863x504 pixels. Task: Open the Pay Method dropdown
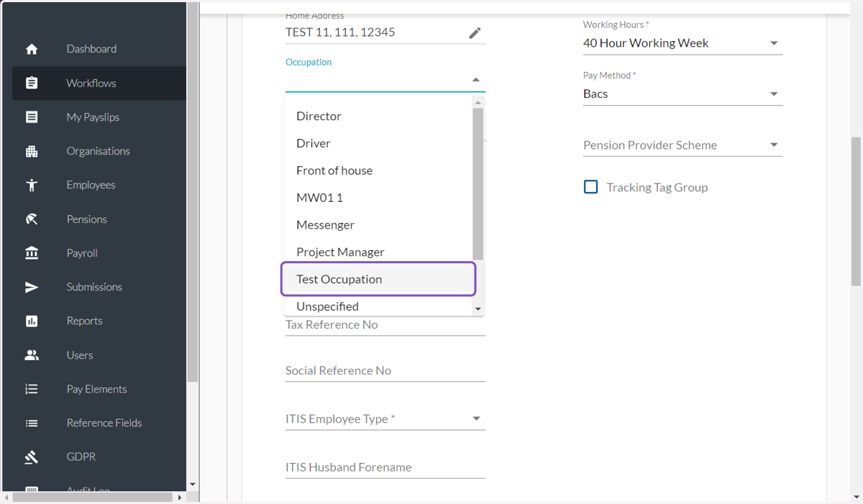pyautogui.click(x=682, y=94)
